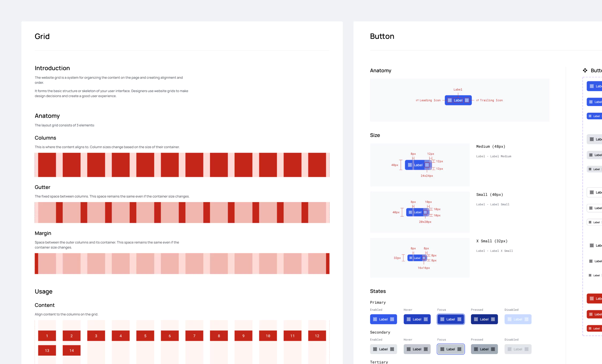Click the Secondary Disabled button label text

[518, 349]
